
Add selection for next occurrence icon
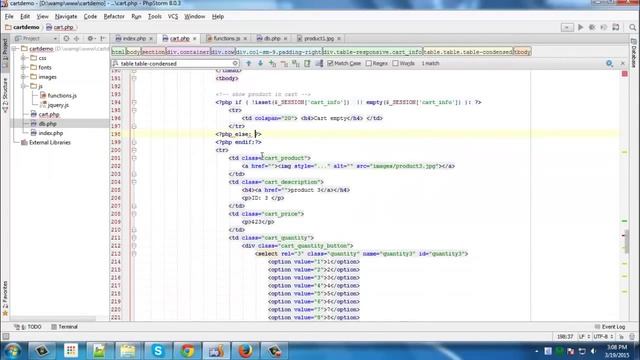pos(272,63)
